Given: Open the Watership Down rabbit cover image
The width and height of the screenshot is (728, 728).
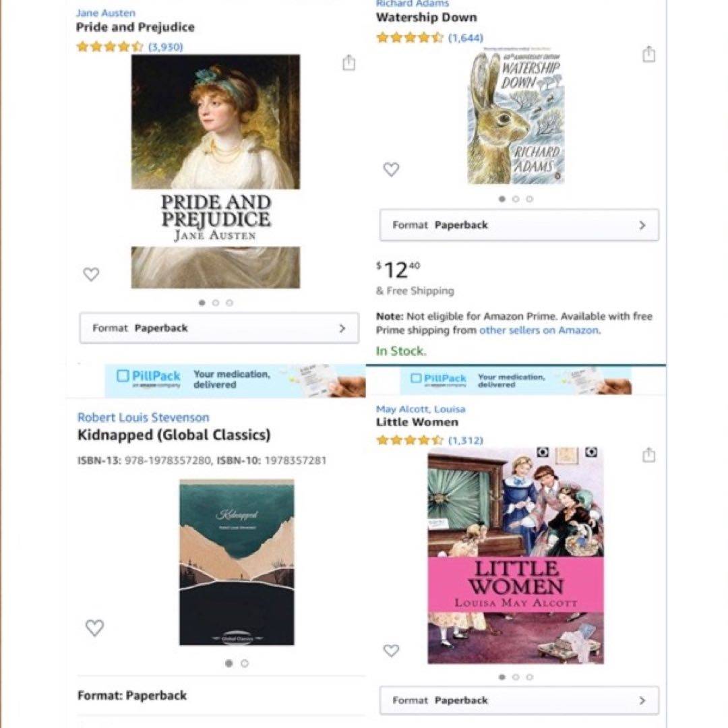Looking at the screenshot, I should 516,117.
